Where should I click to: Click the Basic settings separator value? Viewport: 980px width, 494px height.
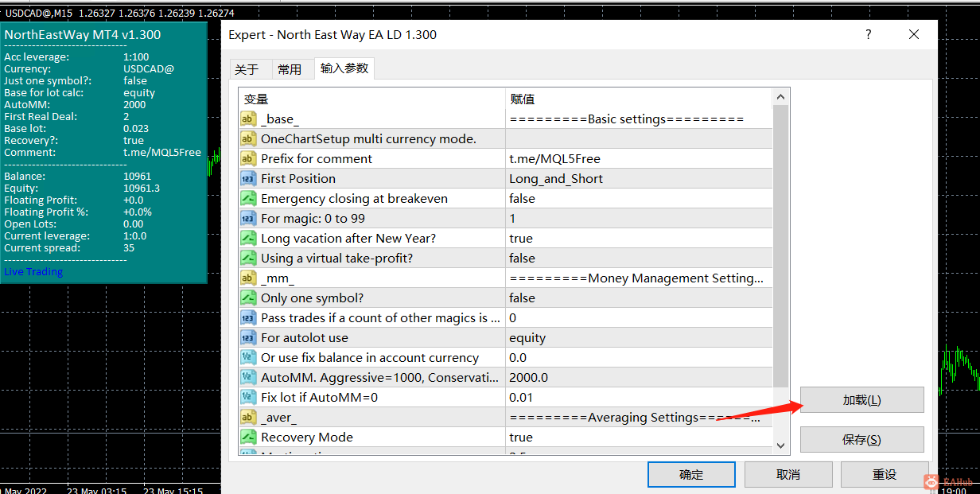[x=640, y=119]
